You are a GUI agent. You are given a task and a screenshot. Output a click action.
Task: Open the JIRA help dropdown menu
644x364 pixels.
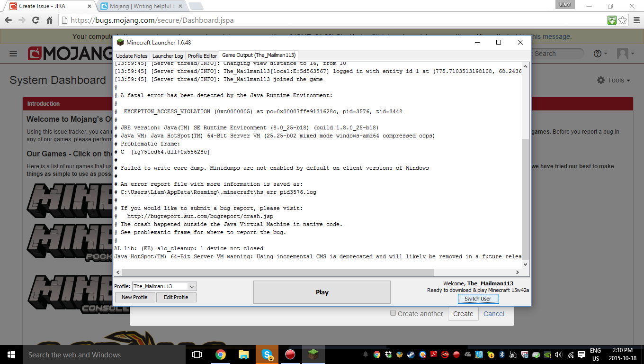[600, 54]
